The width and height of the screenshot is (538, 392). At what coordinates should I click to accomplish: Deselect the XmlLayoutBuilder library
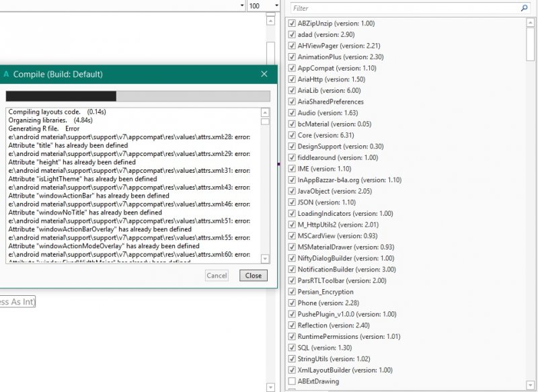(291, 370)
